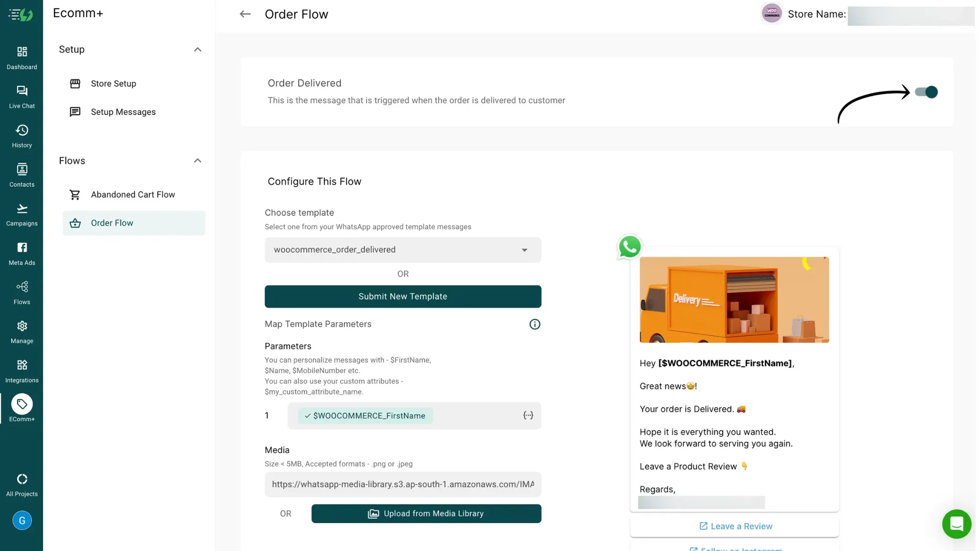Open the Leave a Review link

point(735,526)
